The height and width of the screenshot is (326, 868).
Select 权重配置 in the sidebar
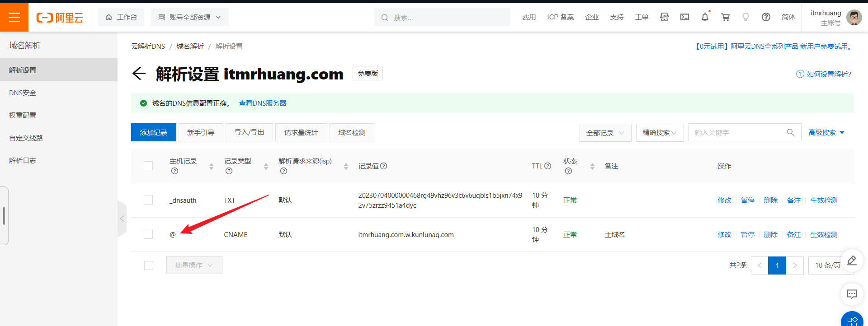click(x=59, y=115)
